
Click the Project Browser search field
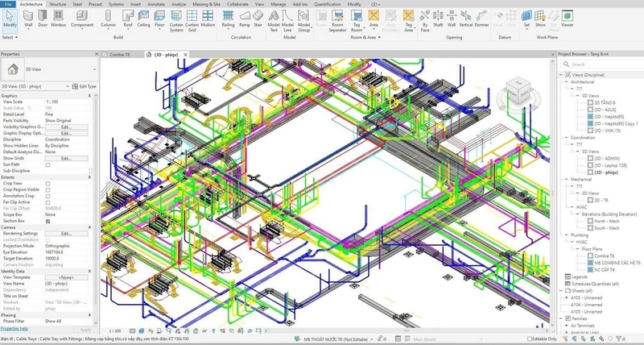(601, 64)
